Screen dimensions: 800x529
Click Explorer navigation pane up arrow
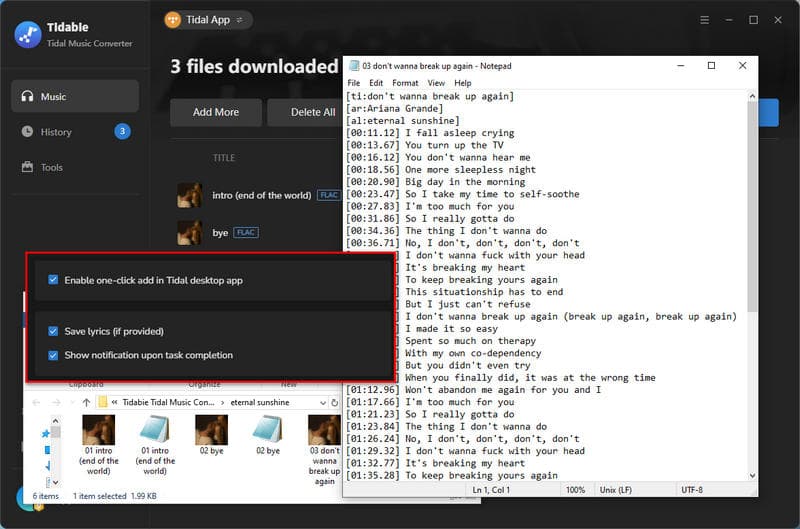pyautogui.click(x=55, y=421)
